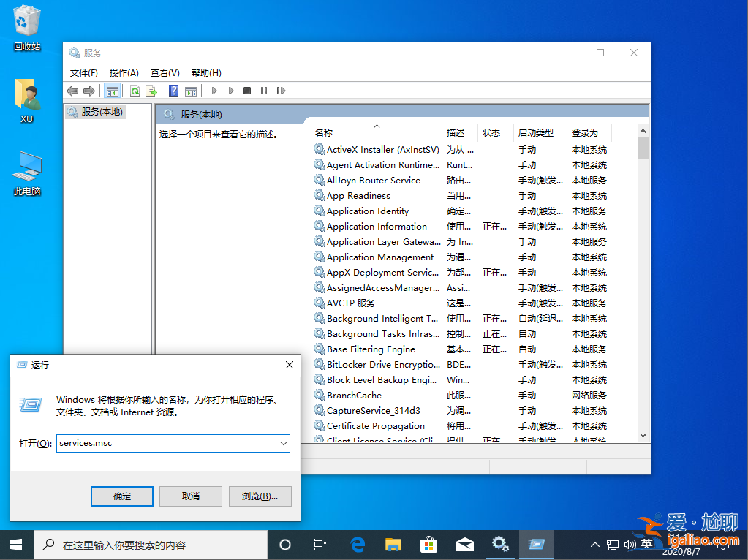The width and height of the screenshot is (748, 560).
Task: Click the Forward navigation arrow
Action: tap(88, 91)
